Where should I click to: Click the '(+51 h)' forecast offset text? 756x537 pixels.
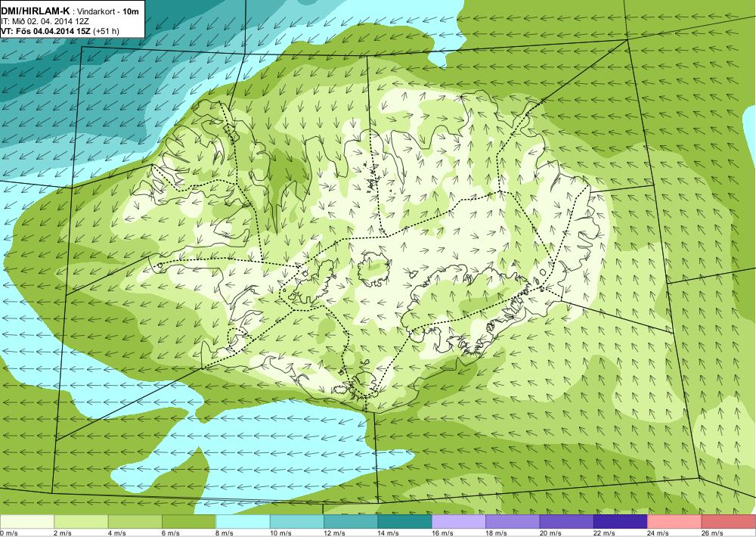106,31
